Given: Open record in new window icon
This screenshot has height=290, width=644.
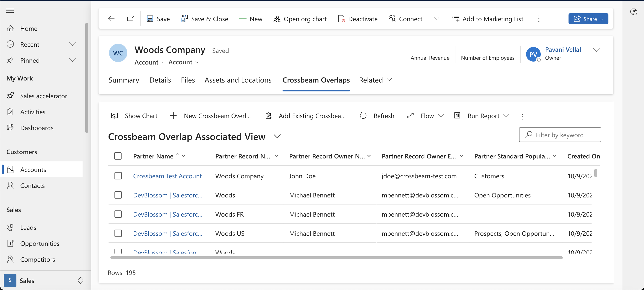Looking at the screenshot, I should point(130,19).
